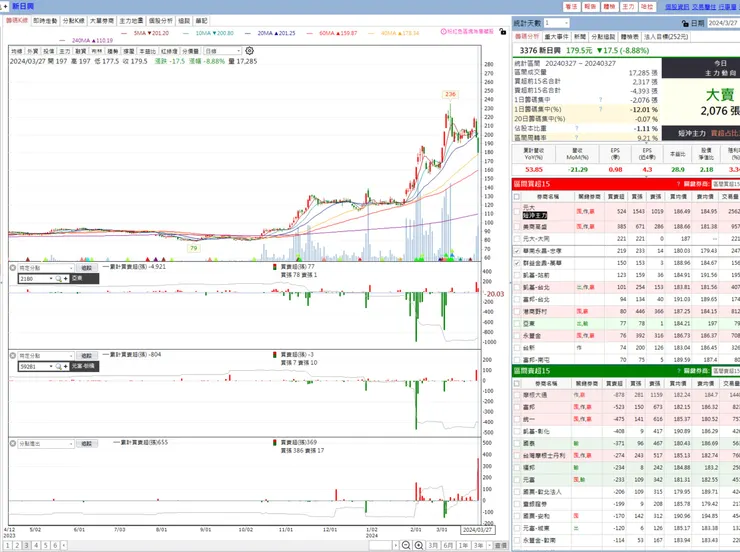Screen dimensions: 740x552
Task: Click the 240MA legend entry
Action: click(x=86, y=41)
